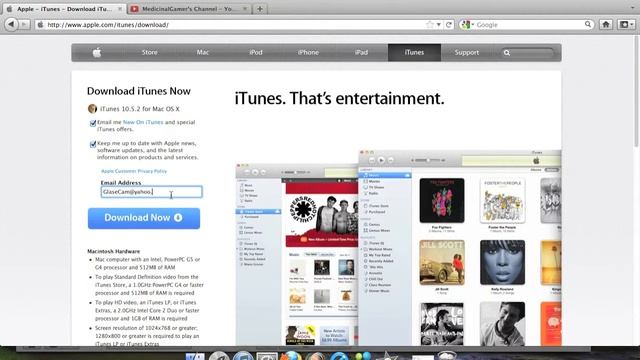Click the iTunes icon beside version text
640x360 pixels.
(93, 109)
